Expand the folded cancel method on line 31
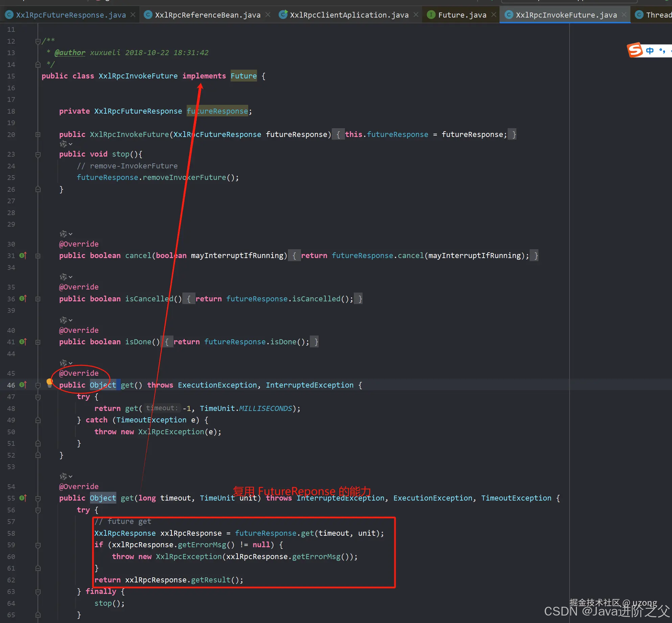Screen dimensions: 672x623 (x=38, y=256)
